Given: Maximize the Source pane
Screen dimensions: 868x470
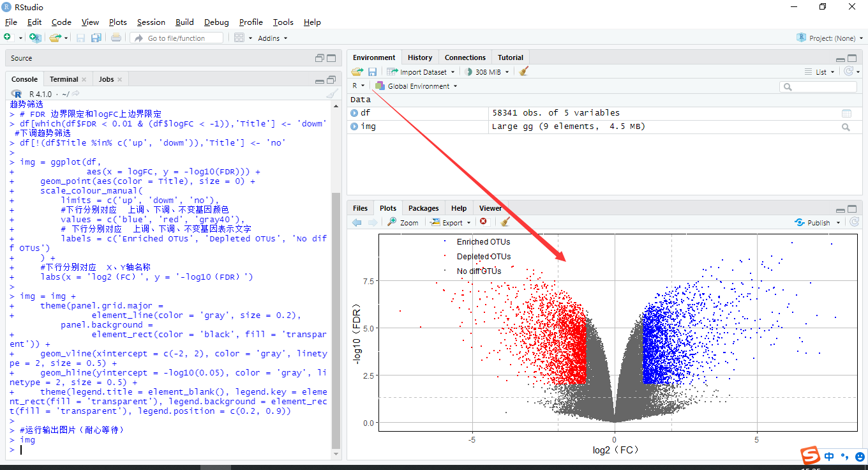Looking at the screenshot, I should (331, 58).
